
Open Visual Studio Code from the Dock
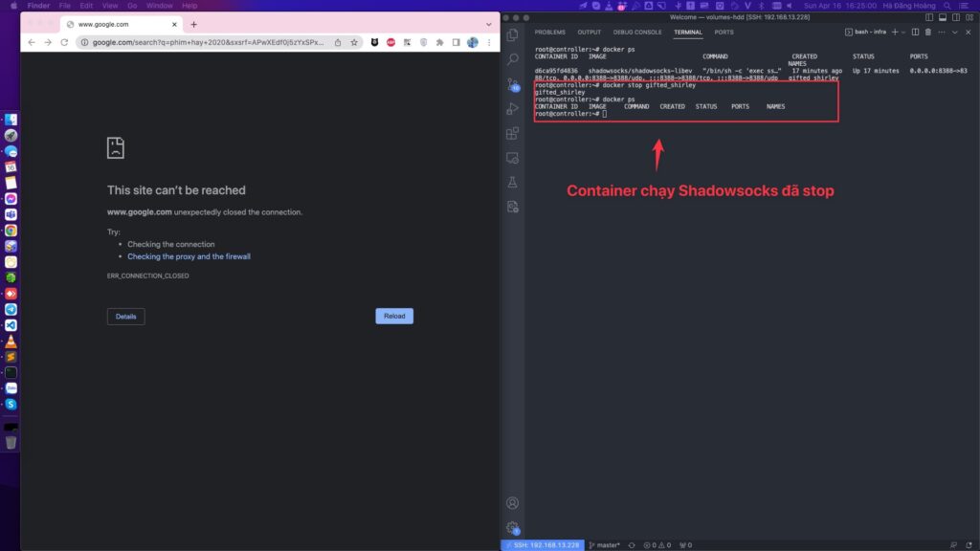click(11, 325)
